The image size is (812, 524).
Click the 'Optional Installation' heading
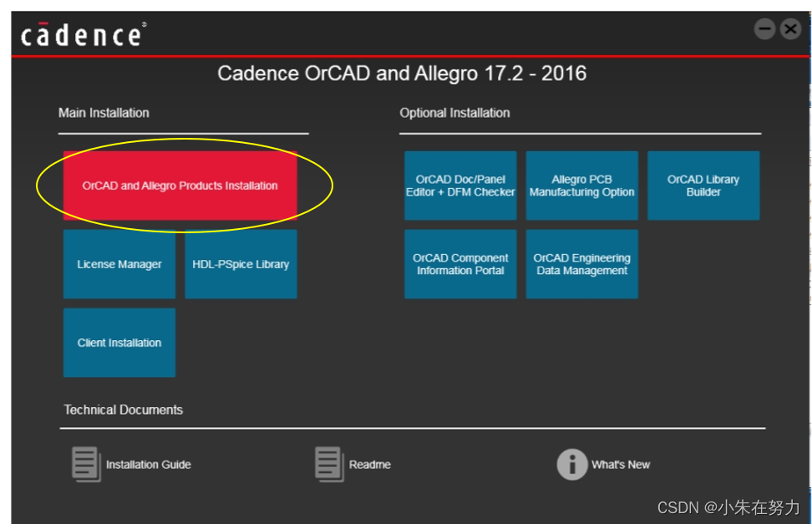click(x=454, y=113)
